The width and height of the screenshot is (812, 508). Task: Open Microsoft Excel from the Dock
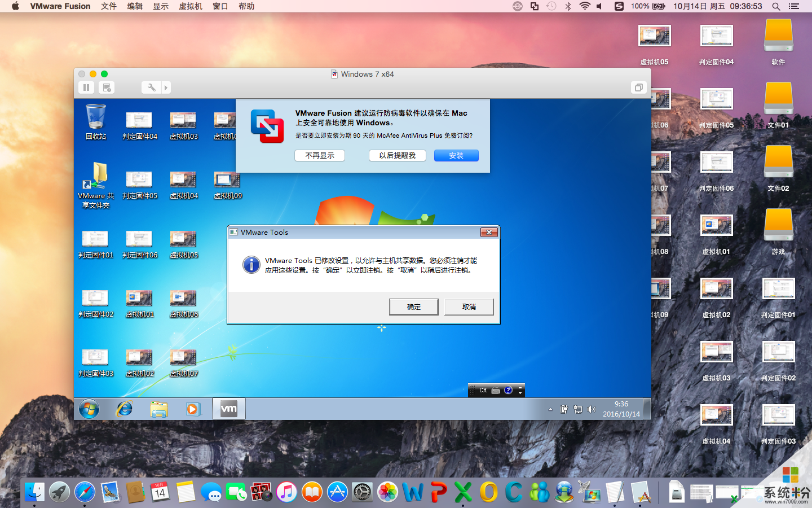point(464,492)
